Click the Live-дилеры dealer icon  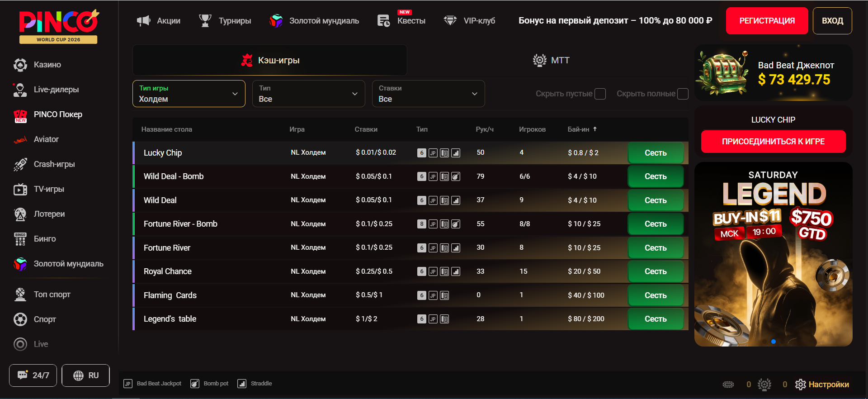(x=20, y=90)
